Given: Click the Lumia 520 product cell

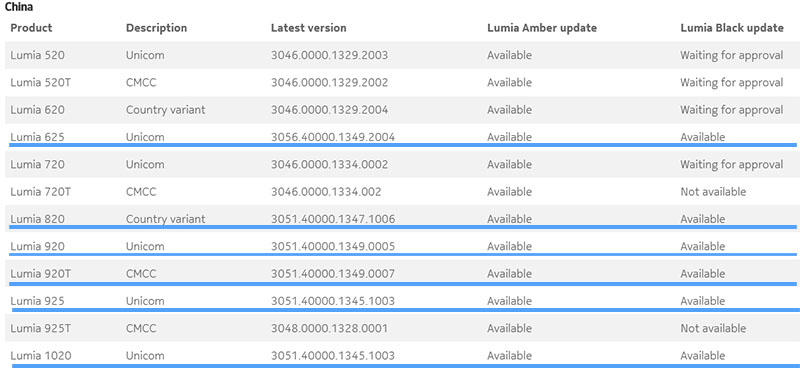Looking at the screenshot, I should 38,55.
